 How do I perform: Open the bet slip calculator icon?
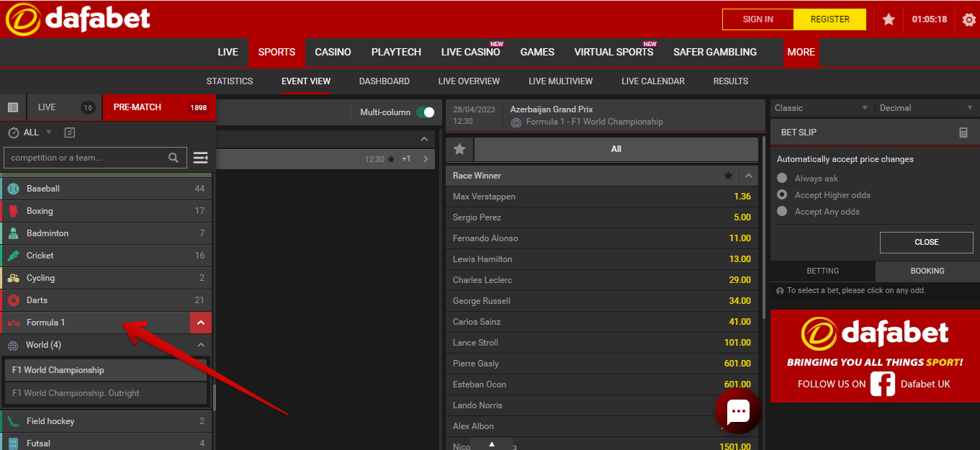pos(963,132)
